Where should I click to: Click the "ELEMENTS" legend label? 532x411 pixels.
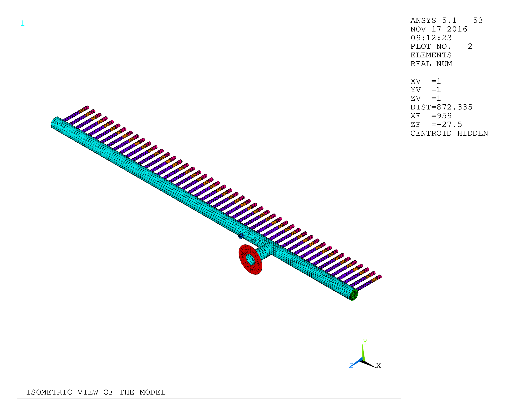coord(431,55)
